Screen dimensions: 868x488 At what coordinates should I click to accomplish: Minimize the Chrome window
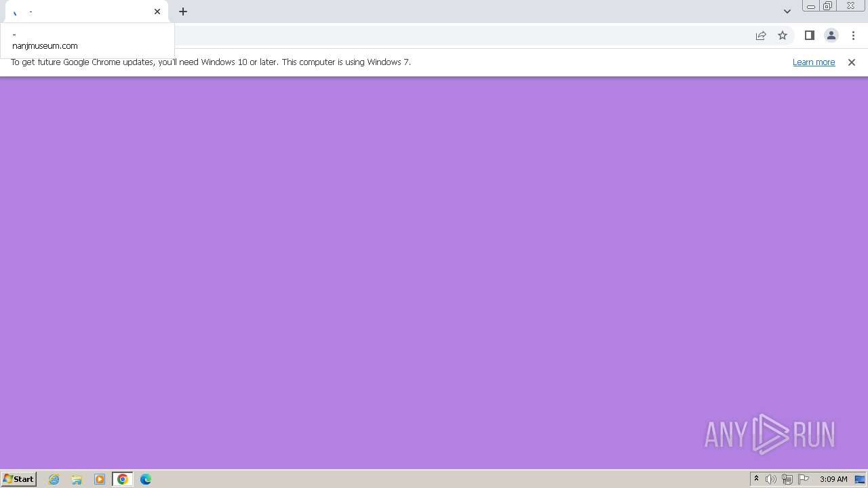tap(811, 6)
